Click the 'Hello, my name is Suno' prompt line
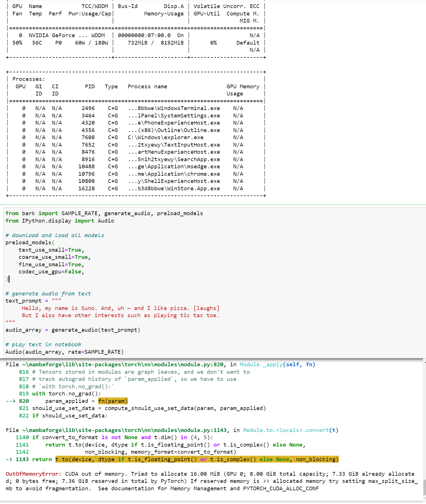 point(121,308)
